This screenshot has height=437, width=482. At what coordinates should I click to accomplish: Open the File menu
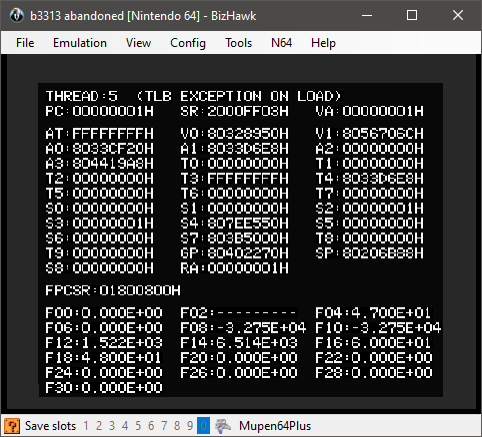coord(25,43)
